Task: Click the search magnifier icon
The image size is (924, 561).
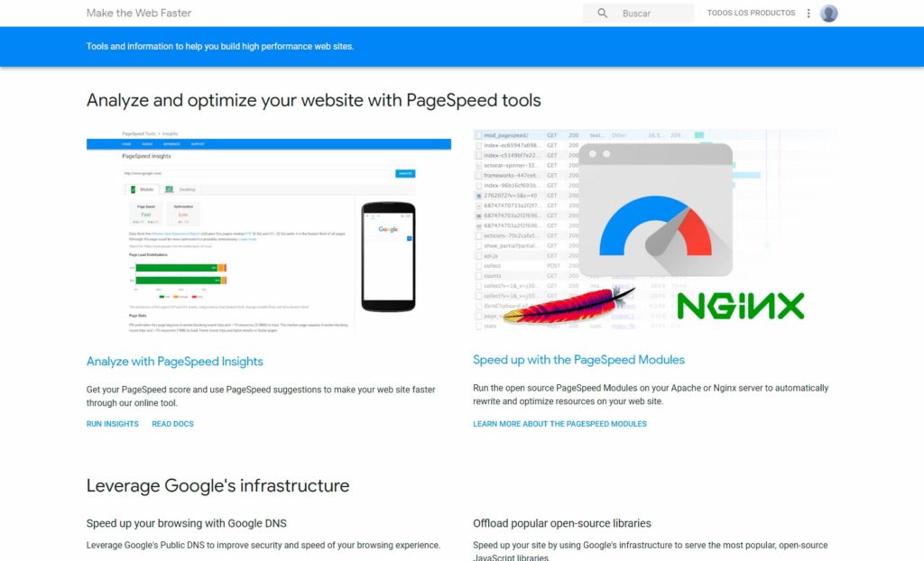Action: pos(603,14)
